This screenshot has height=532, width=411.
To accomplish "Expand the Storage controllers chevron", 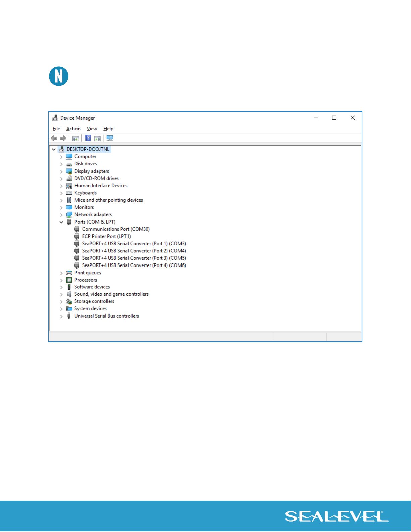I will [61, 302].
